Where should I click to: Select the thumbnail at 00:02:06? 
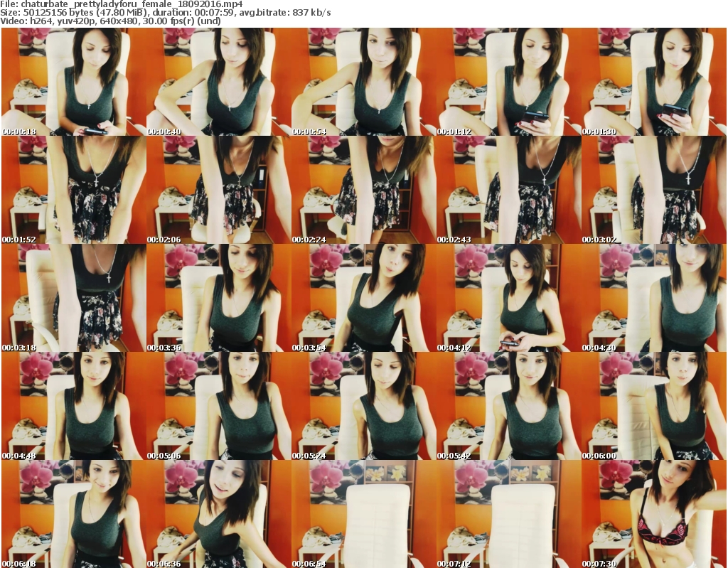(218, 190)
